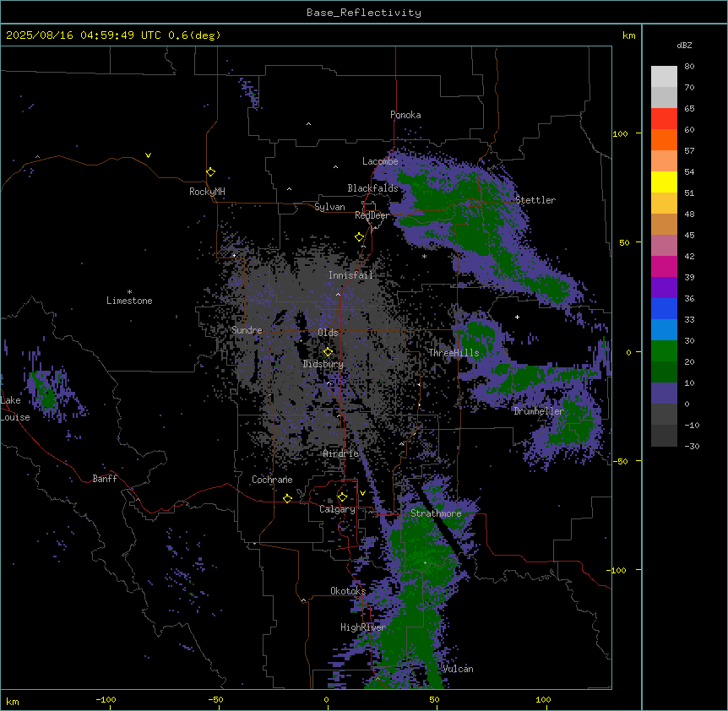Click the -50 tick label on right axis

(620, 461)
